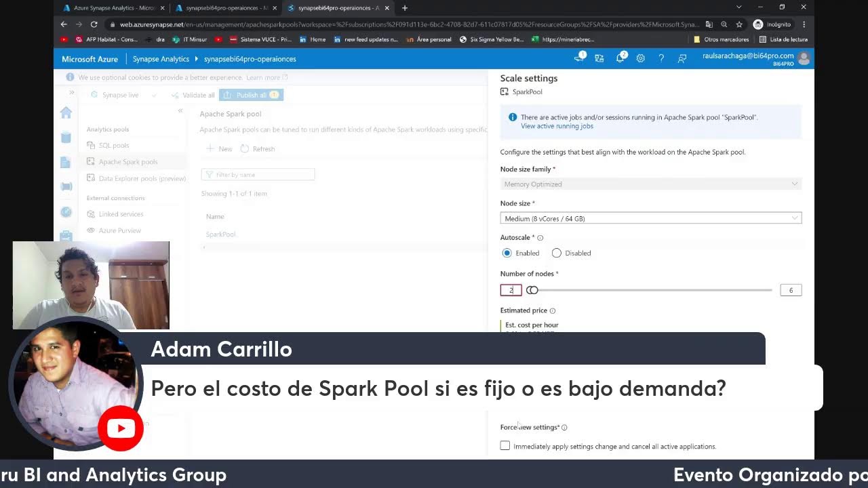This screenshot has width=868, height=488.
Task: Click info icon next to Force new settings
Action: tap(564, 428)
